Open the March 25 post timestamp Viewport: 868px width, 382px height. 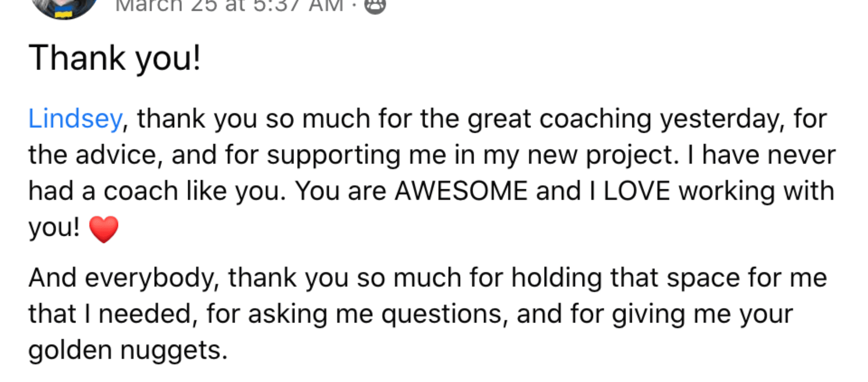[229, 6]
